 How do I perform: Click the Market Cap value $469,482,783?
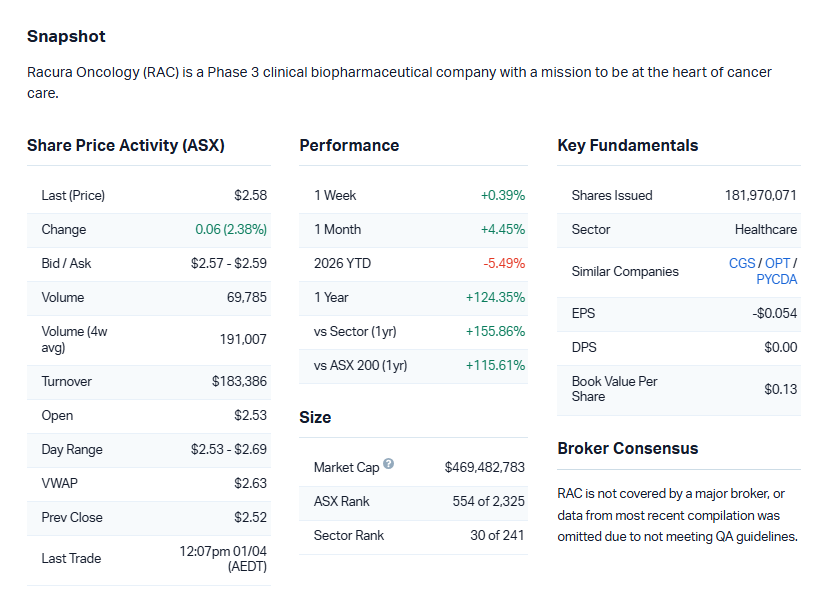(x=484, y=467)
